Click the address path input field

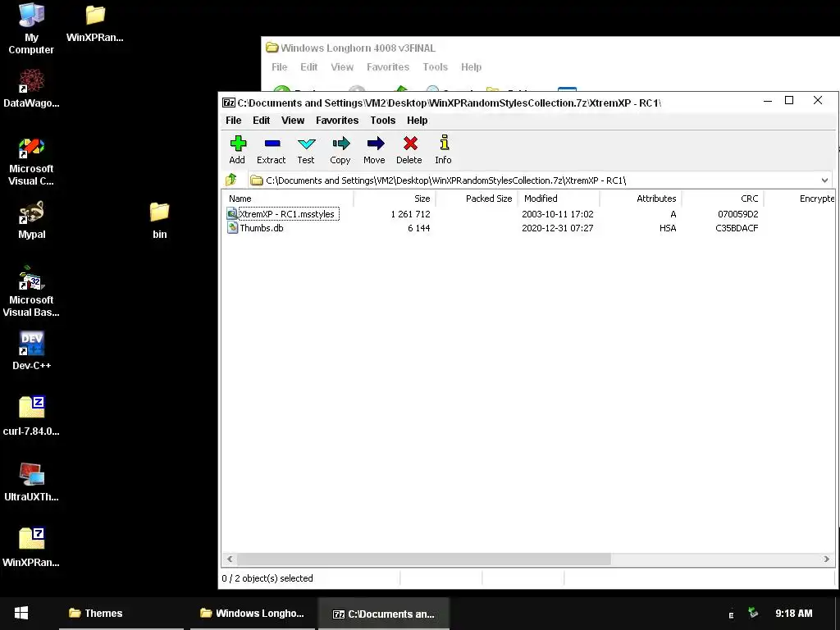[x=541, y=180]
